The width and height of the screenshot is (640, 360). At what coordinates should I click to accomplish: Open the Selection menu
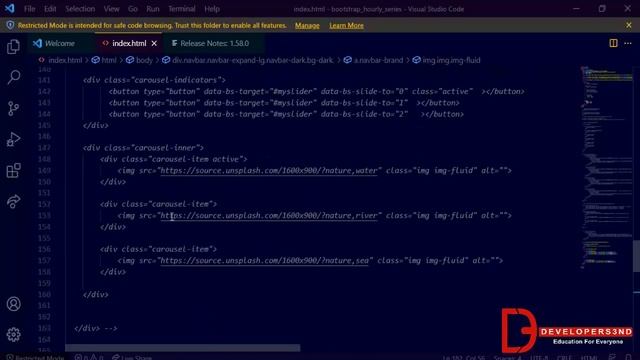pos(80,9)
